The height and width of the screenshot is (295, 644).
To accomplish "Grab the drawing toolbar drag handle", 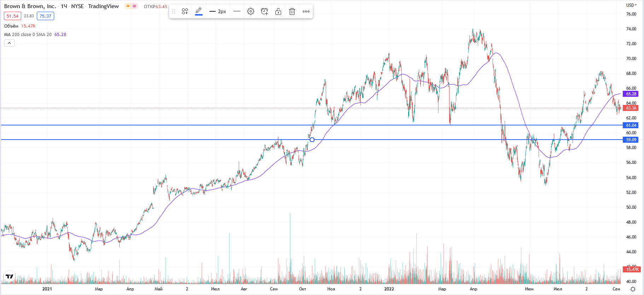I will 173,12.
